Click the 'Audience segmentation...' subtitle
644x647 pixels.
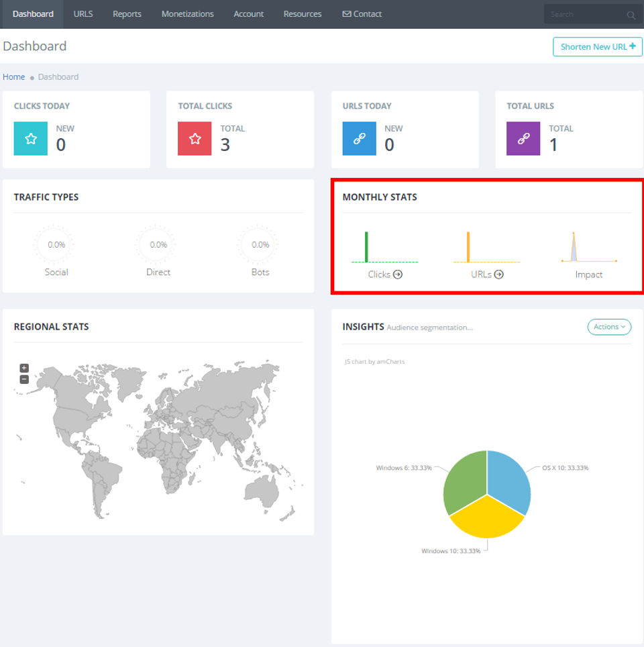coord(429,328)
